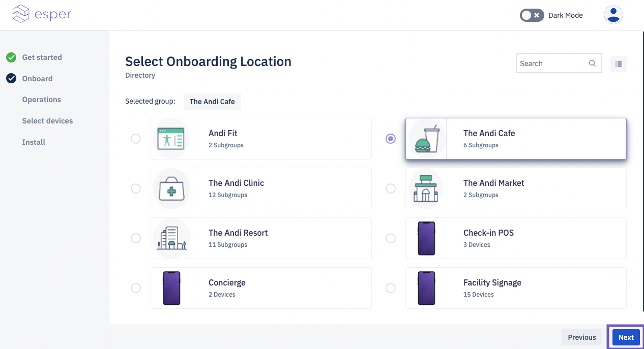Click into the Search field
Image resolution: width=644 pixels, height=349 pixels.
point(551,64)
